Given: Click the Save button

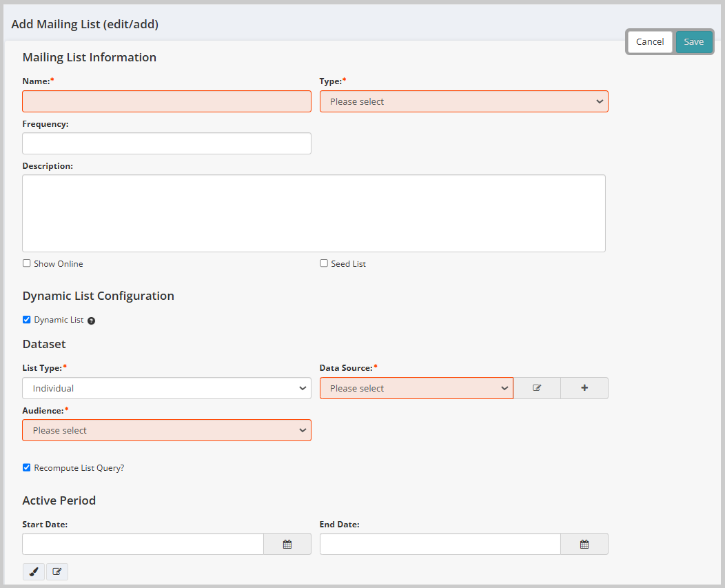Looking at the screenshot, I should (x=694, y=41).
